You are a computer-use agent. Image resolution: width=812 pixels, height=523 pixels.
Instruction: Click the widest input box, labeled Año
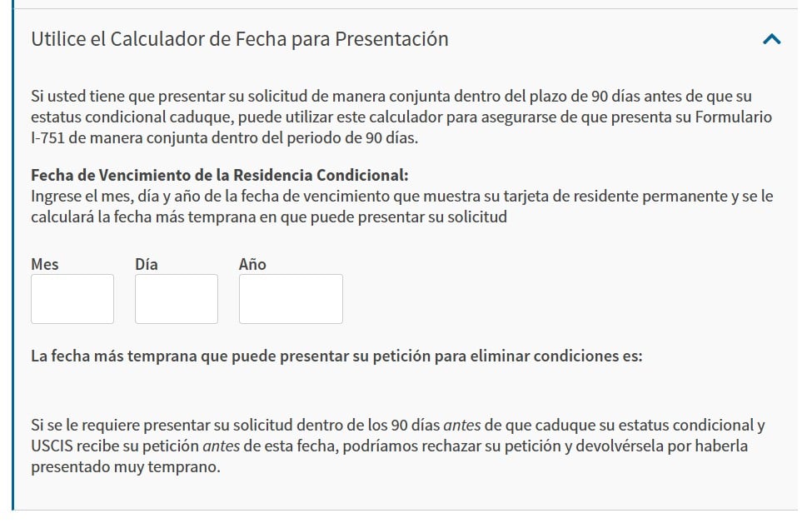click(290, 298)
